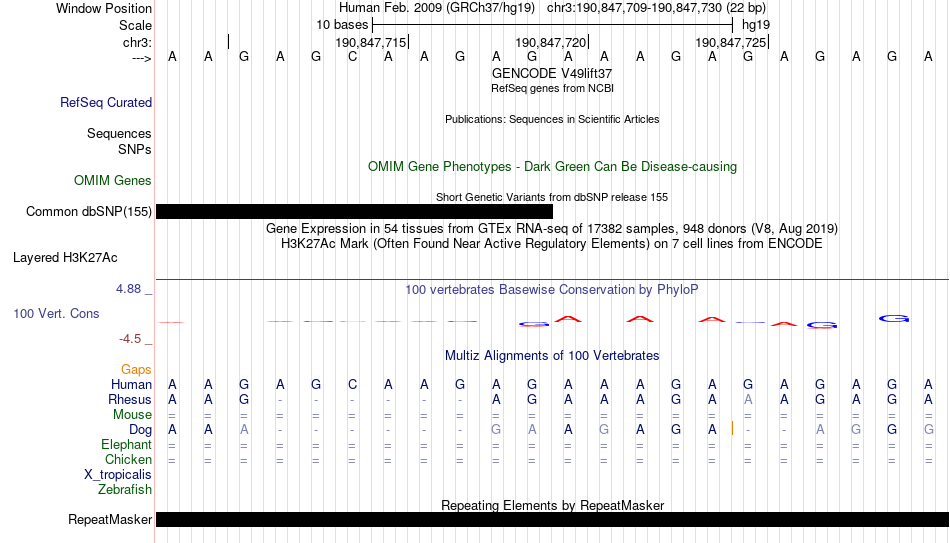Click Publications: Sequences in Scientific Articles title
Viewport: 950px width, 543px height.
click(552, 119)
